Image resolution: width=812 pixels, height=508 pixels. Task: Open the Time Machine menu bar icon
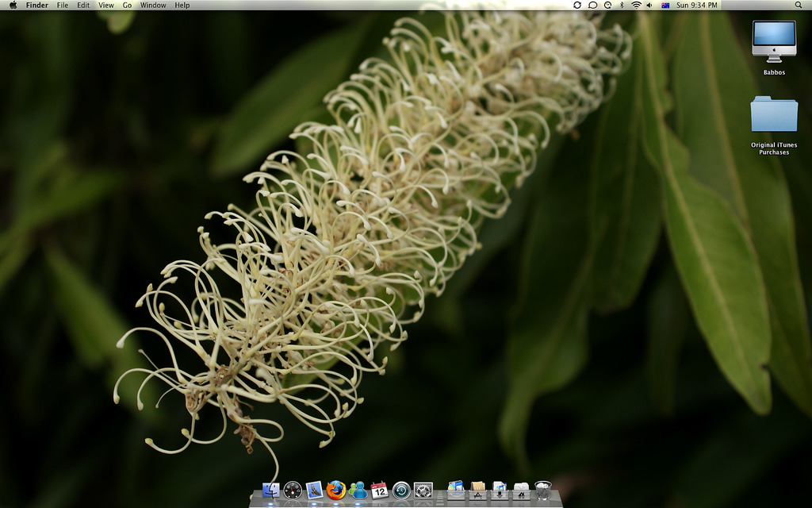click(607, 6)
